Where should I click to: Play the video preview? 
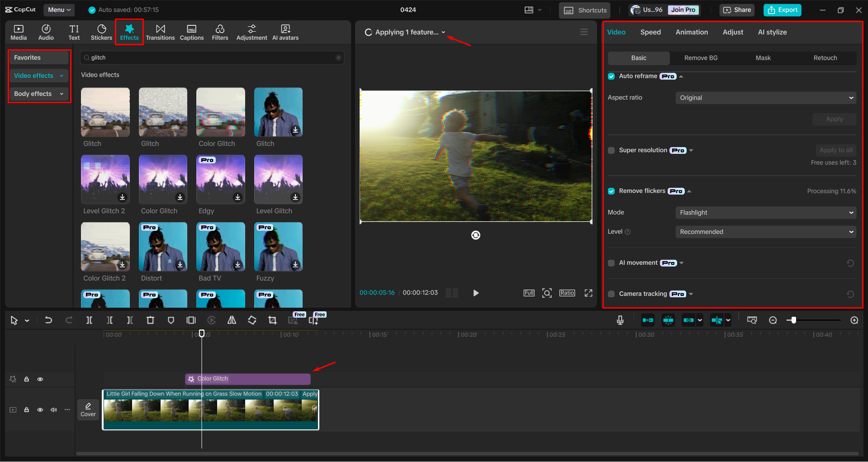pyautogui.click(x=475, y=293)
